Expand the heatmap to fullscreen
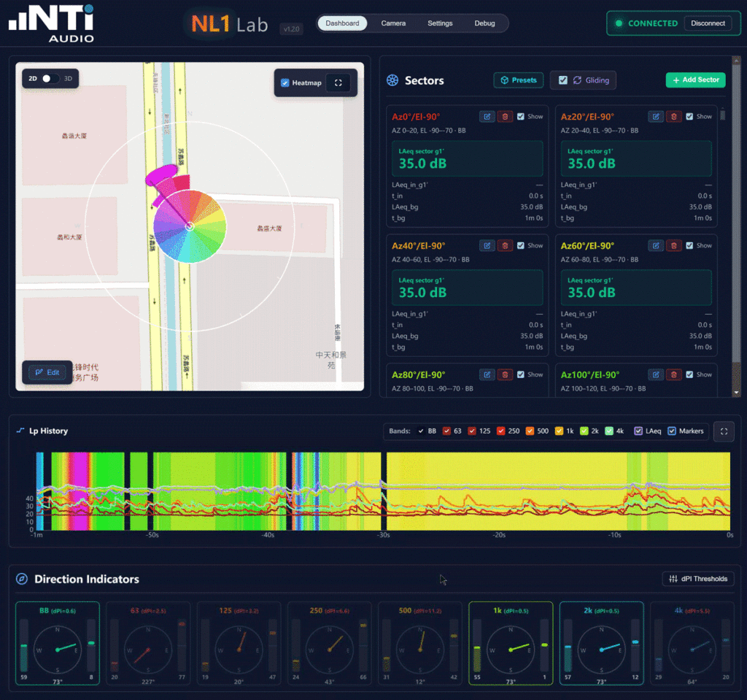Image resolution: width=747 pixels, height=700 pixels. pos(338,82)
